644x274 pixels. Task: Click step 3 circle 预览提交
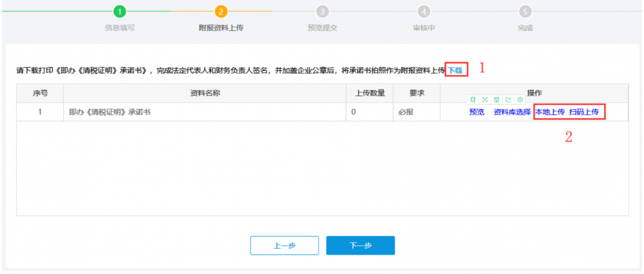point(323,12)
